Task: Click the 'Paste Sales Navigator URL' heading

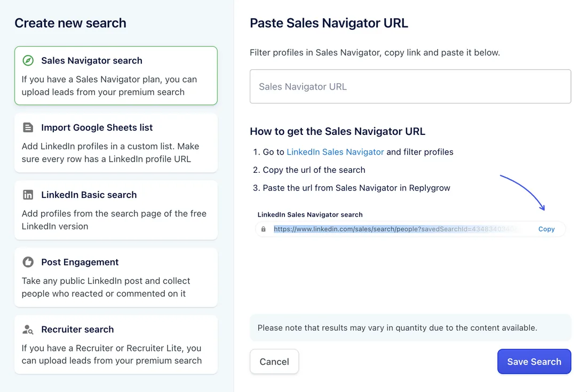Action: pyautogui.click(x=329, y=23)
